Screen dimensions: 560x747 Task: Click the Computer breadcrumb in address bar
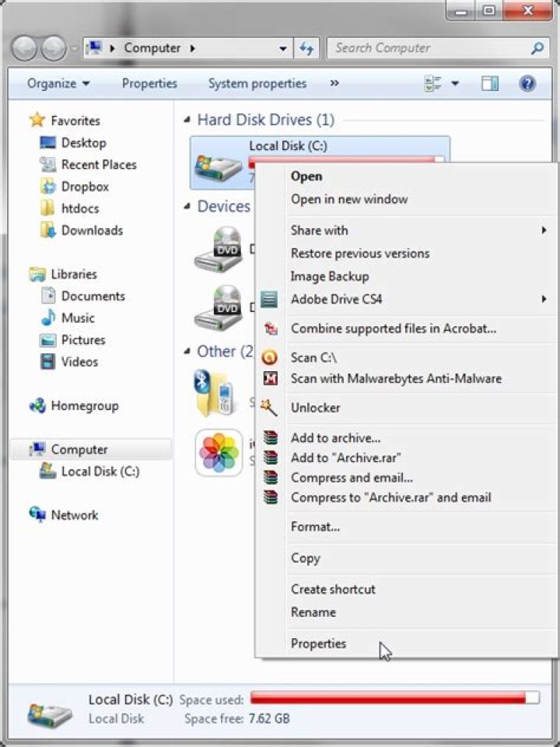pos(152,48)
